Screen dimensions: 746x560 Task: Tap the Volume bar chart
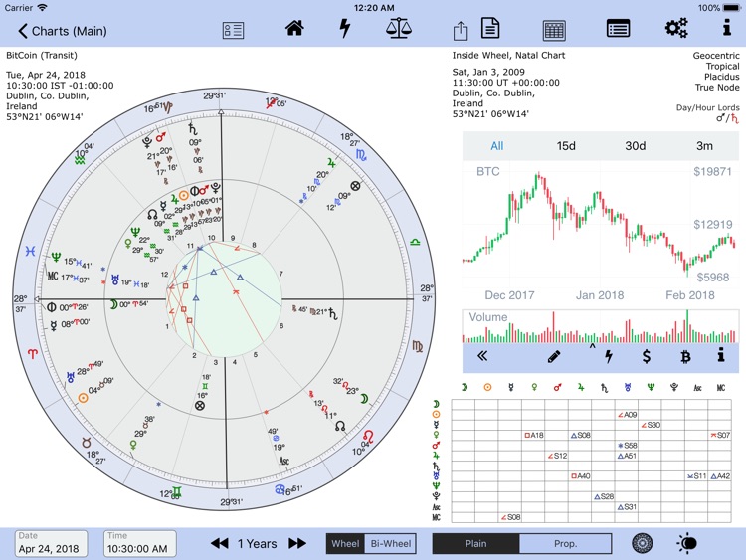[601, 326]
